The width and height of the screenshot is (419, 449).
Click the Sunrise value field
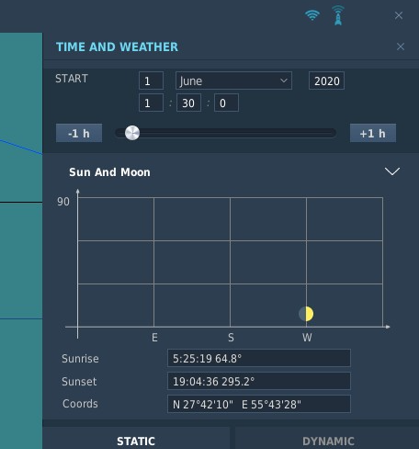[259, 358]
